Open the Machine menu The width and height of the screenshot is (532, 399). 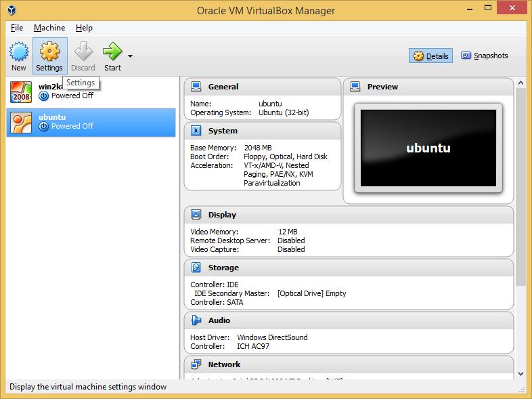coord(49,28)
